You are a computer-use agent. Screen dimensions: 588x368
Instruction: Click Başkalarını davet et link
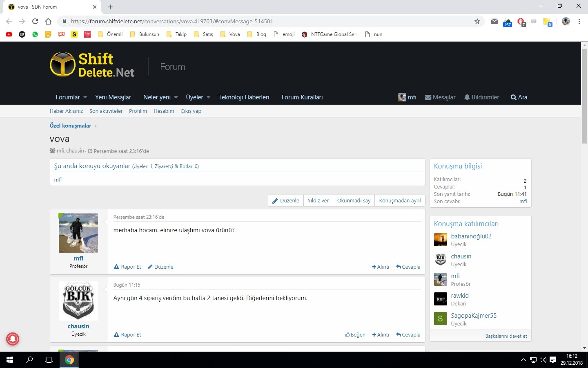[506, 336]
